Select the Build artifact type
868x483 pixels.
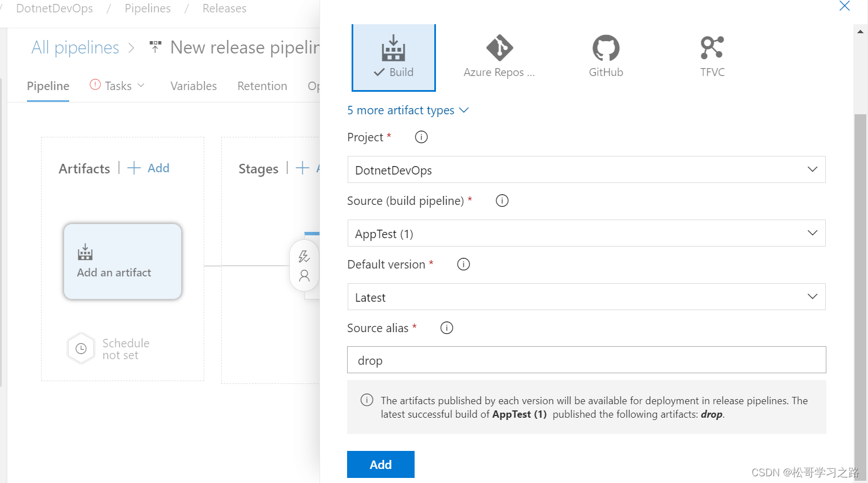tap(393, 57)
